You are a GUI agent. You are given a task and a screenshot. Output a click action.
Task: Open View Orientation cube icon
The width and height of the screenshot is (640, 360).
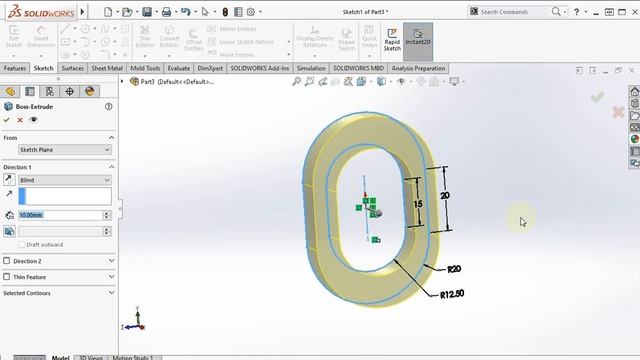(361, 82)
